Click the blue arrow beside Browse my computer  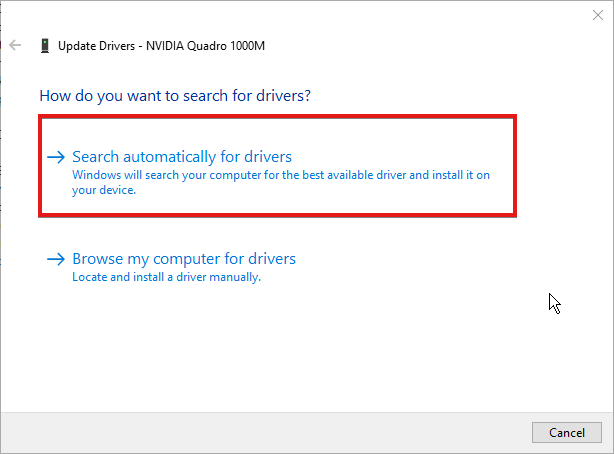point(56,259)
